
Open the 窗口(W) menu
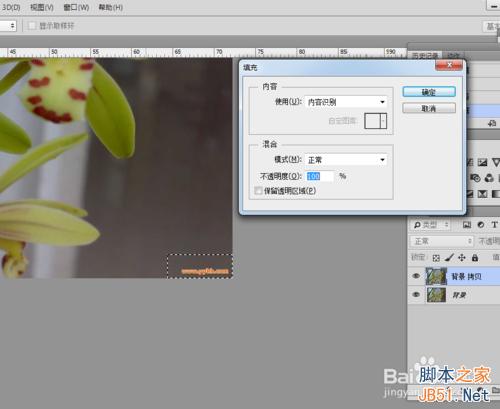[x=76, y=7]
